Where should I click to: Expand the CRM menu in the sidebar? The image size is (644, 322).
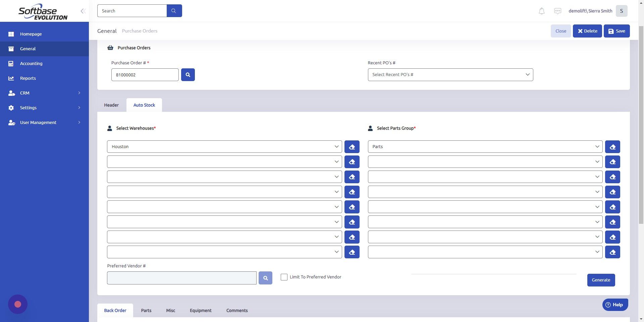25,93
